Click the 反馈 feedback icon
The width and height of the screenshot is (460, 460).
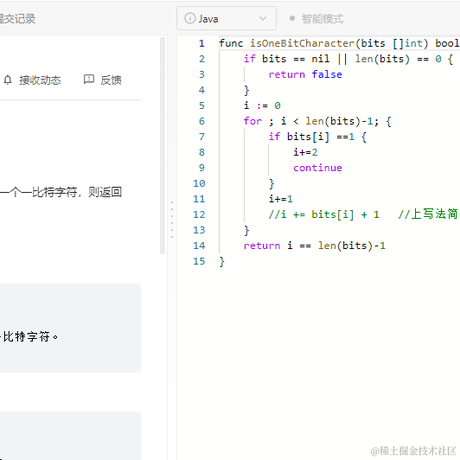tap(89, 80)
